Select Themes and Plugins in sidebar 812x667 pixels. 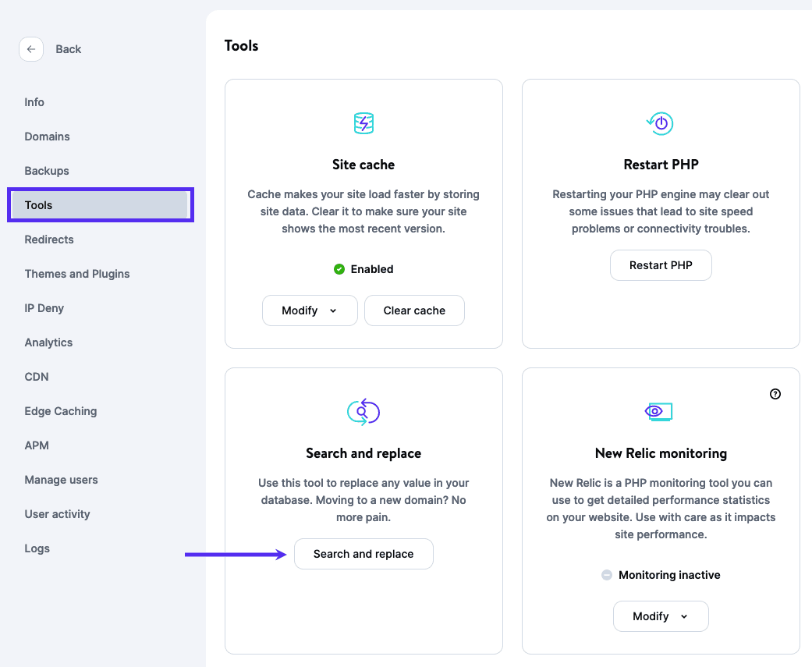(x=77, y=274)
